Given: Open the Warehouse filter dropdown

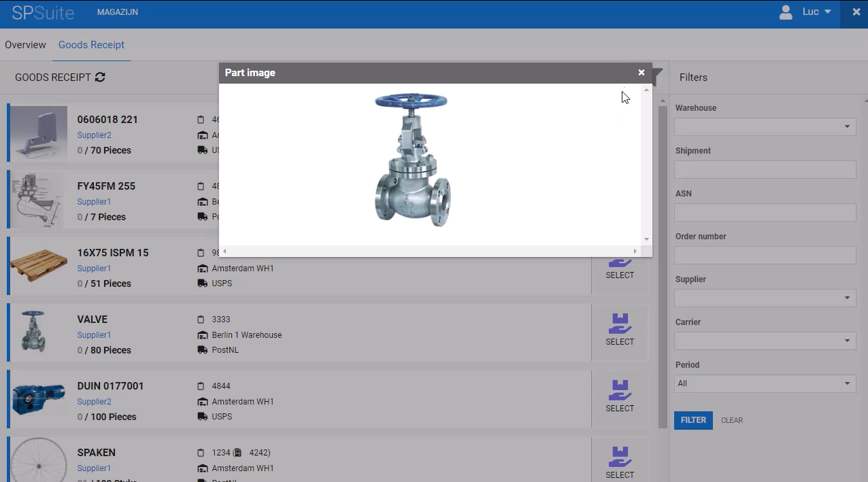Looking at the screenshot, I should click(x=765, y=126).
